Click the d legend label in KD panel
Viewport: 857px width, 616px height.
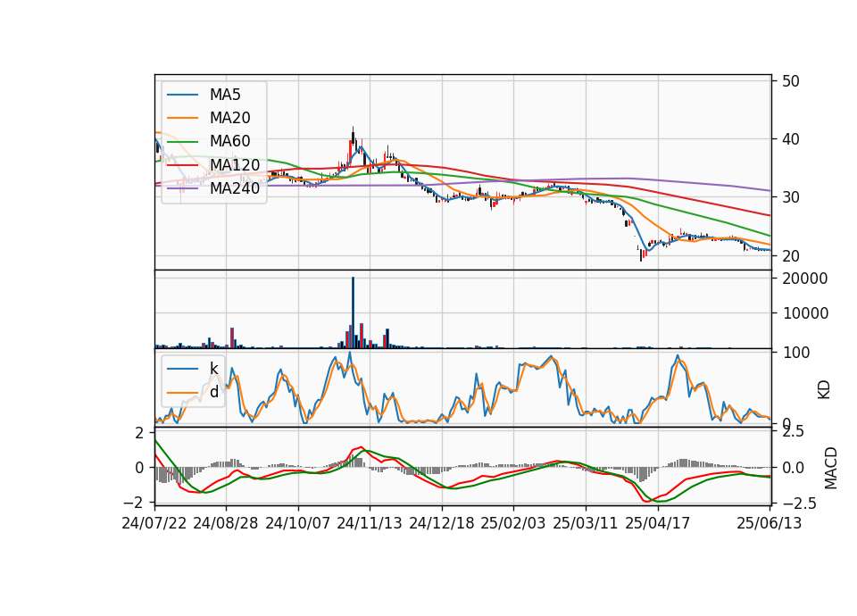pyautogui.click(x=214, y=392)
